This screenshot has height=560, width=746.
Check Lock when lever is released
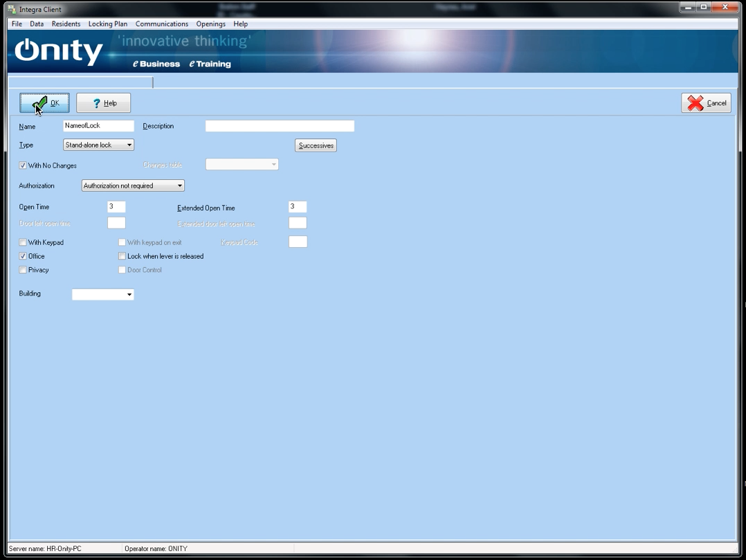[122, 256]
